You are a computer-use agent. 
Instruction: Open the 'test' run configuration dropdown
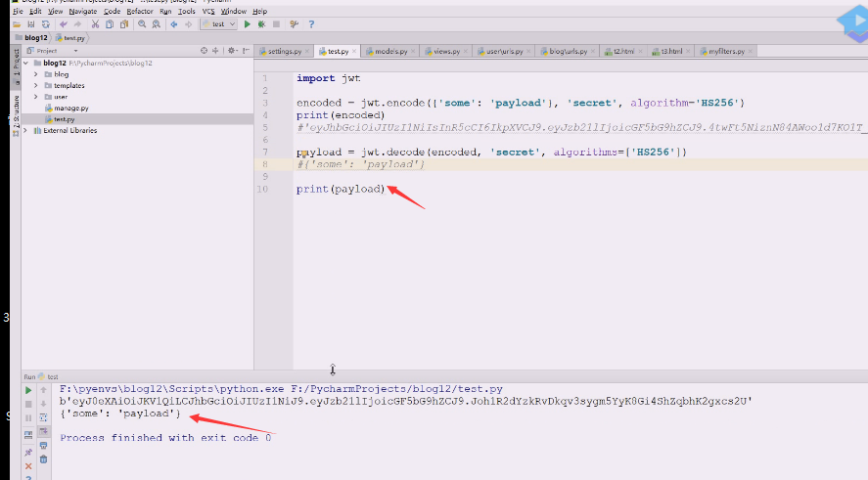[218, 24]
